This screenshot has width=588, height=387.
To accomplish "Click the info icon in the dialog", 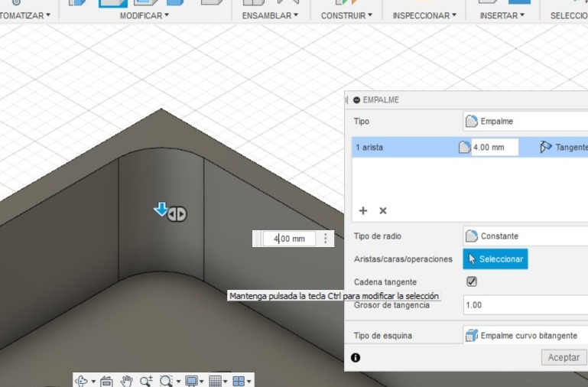I will click(356, 357).
